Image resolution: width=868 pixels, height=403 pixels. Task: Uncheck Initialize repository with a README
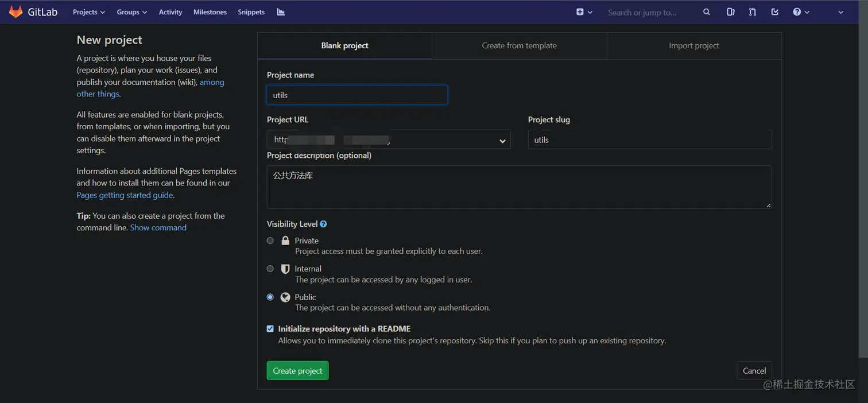tap(270, 328)
